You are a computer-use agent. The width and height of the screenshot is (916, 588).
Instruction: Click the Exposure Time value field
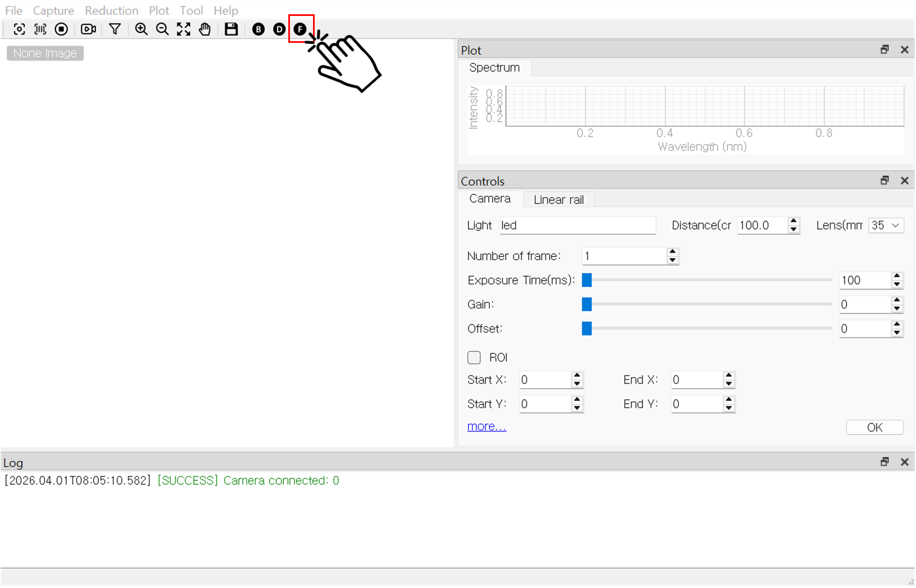865,280
